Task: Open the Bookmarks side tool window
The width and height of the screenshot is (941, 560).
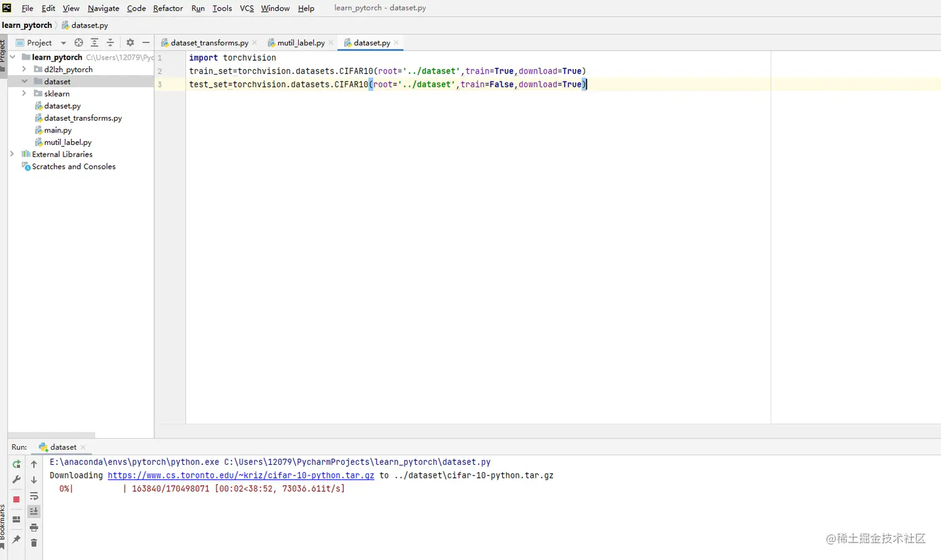Action: pos(3,527)
